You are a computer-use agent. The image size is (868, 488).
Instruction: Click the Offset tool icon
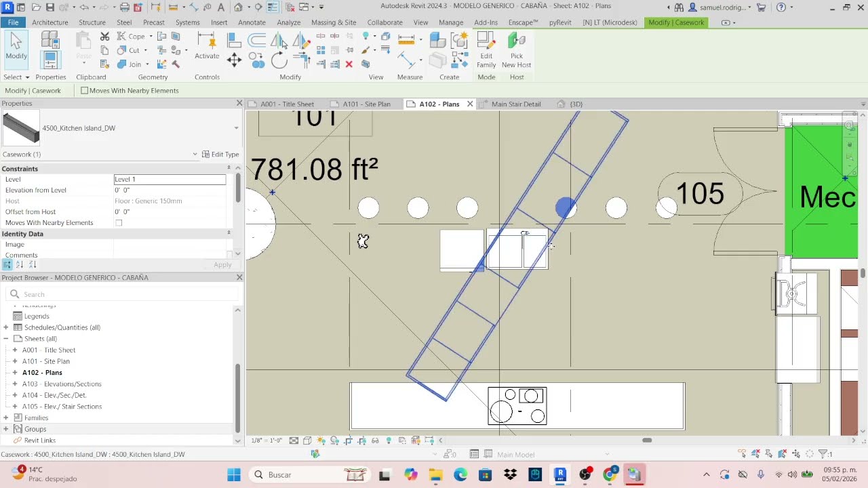pyautogui.click(x=256, y=41)
